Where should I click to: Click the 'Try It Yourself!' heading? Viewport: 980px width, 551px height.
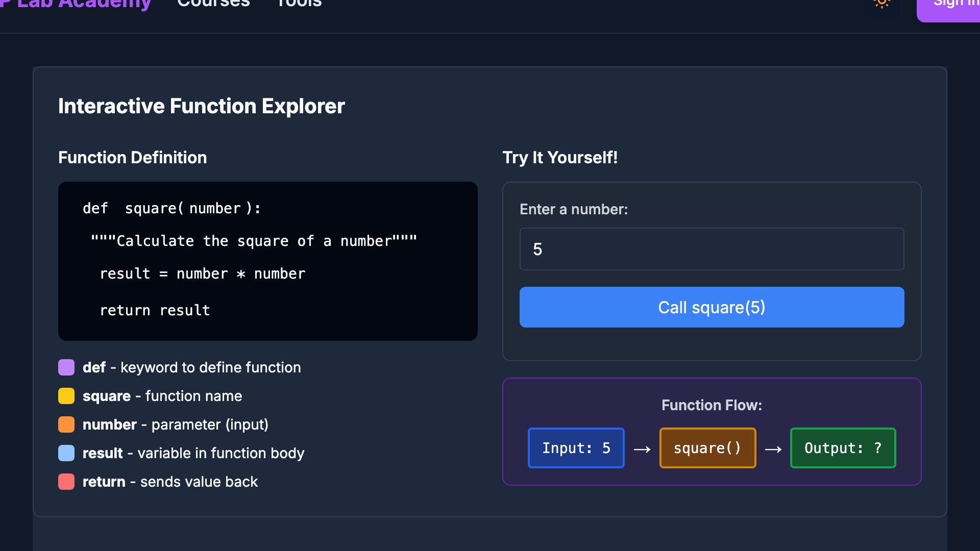point(560,157)
